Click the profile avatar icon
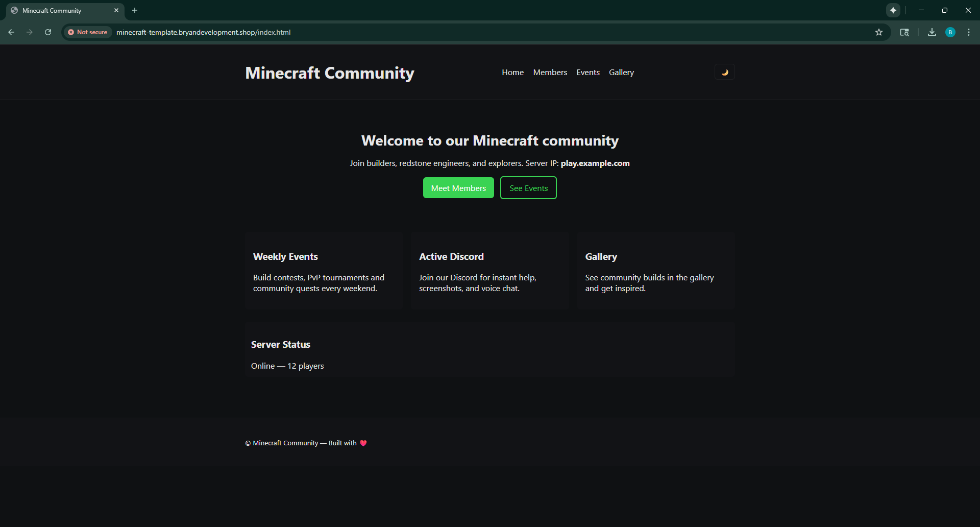 tap(950, 32)
